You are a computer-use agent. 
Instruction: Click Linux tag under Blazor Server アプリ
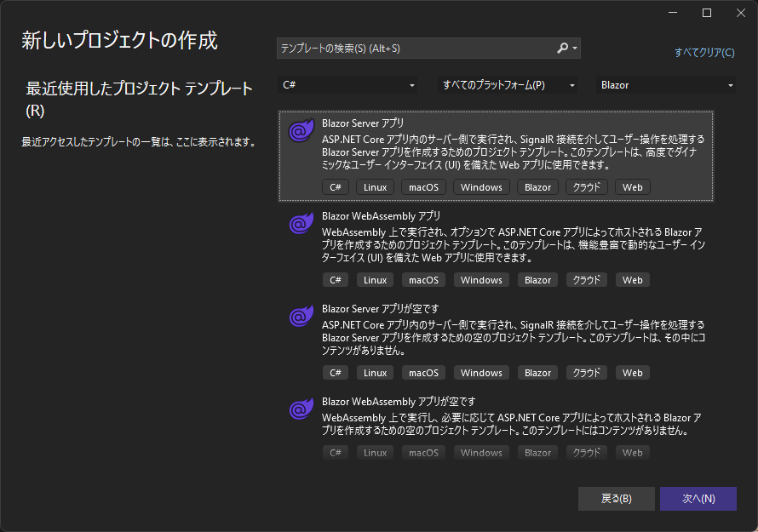pos(375,187)
